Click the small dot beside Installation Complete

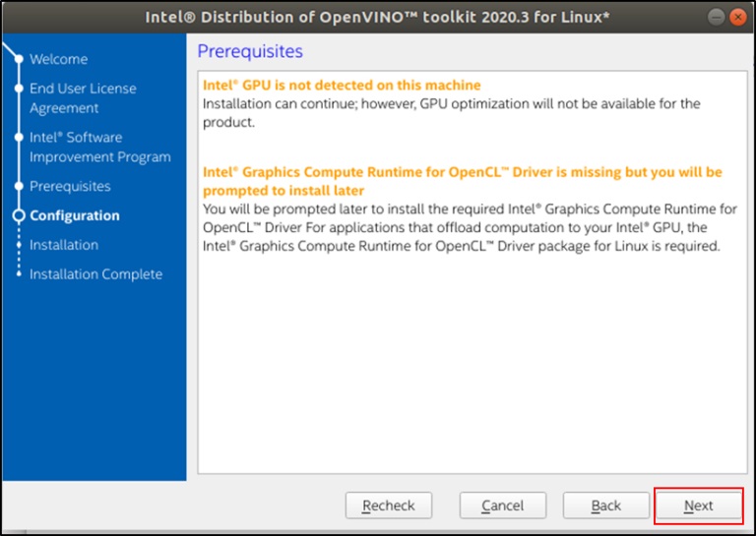click(19, 274)
